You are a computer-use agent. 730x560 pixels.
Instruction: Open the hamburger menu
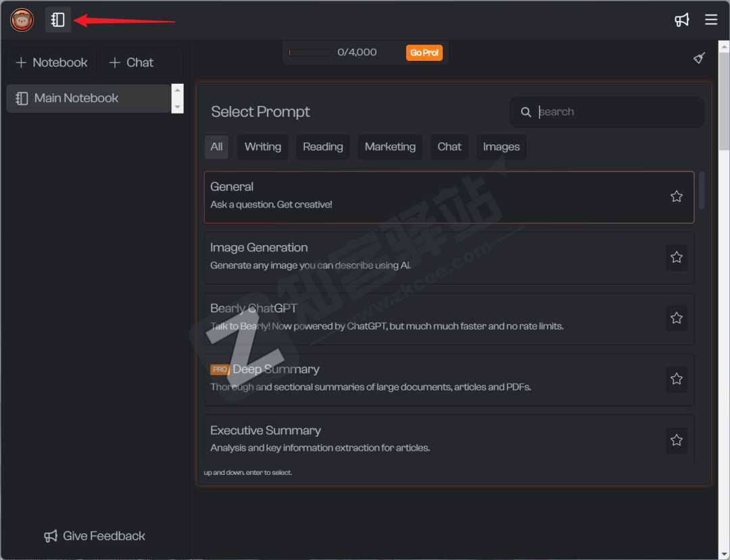pyautogui.click(x=711, y=20)
